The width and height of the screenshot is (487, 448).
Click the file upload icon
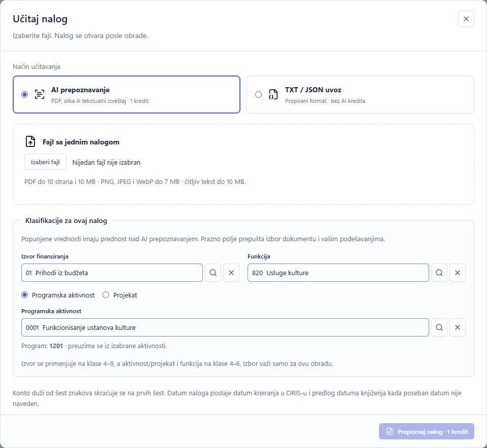tap(30, 141)
